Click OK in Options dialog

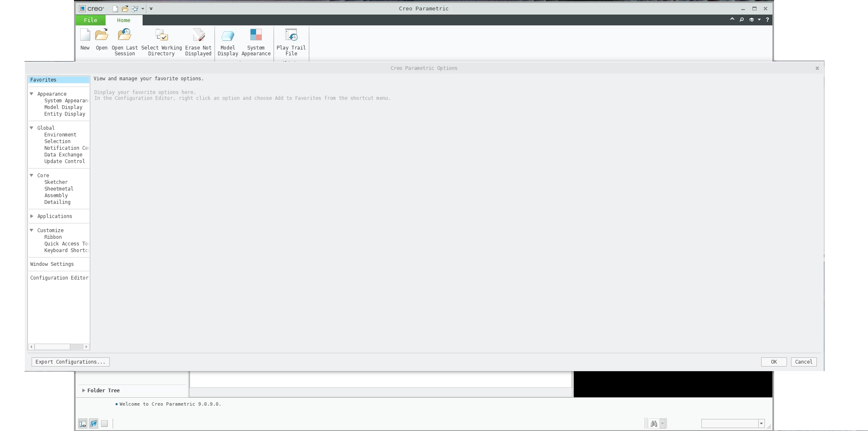click(774, 362)
